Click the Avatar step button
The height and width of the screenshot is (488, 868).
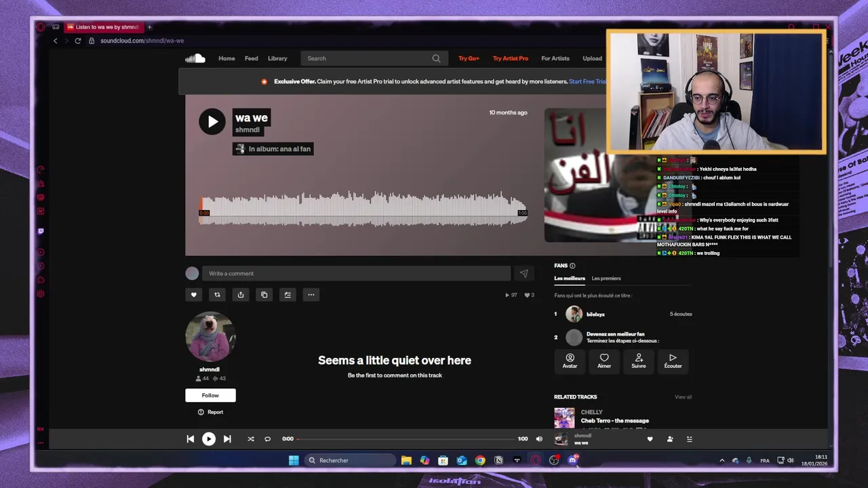570,361
